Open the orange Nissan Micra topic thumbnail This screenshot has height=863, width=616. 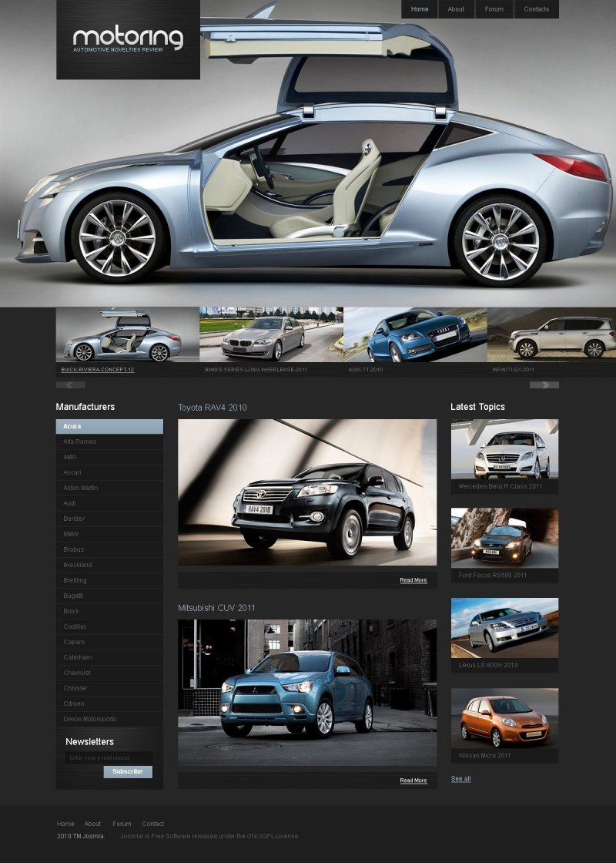coord(505,718)
